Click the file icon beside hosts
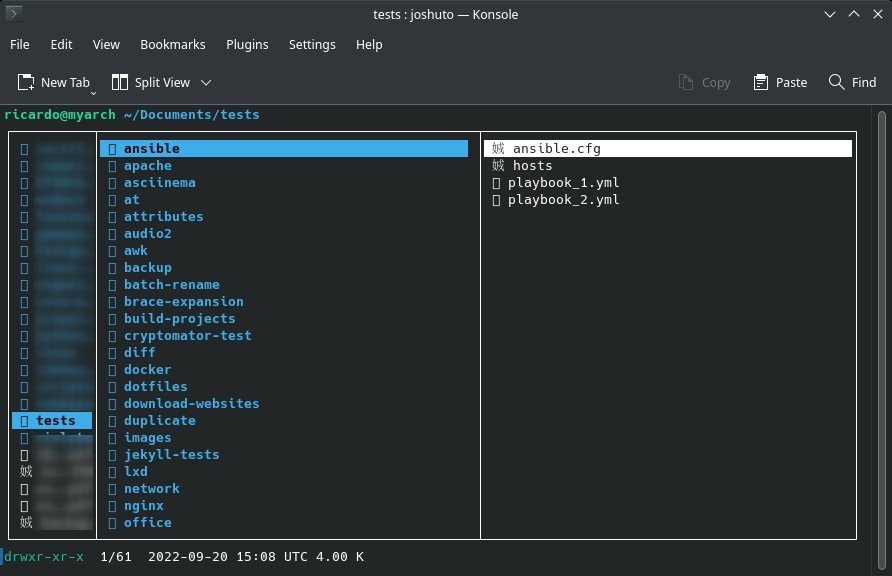This screenshot has height=576, width=892. 498,165
